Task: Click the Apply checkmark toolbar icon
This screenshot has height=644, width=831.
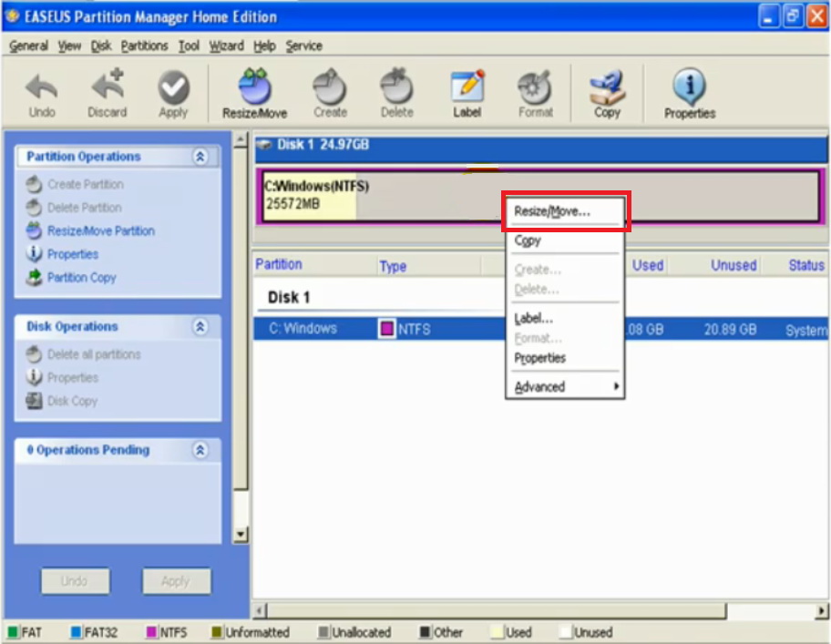Action: [x=173, y=87]
